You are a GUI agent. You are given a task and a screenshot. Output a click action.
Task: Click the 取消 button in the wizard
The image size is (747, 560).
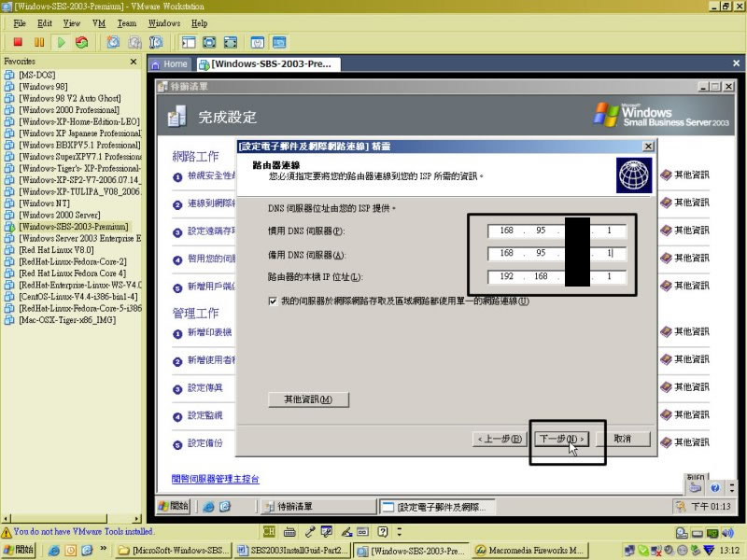pos(623,439)
